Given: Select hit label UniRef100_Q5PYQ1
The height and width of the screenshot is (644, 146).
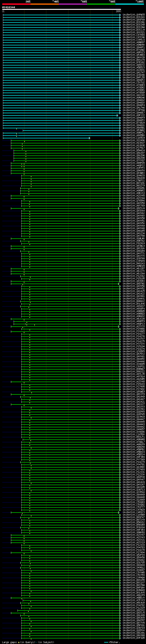Looking at the screenshot, I should [134, 625].
